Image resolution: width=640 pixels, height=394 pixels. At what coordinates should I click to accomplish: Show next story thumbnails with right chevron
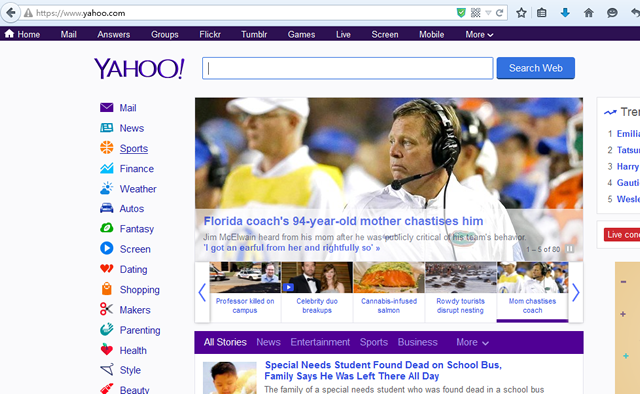coord(576,292)
